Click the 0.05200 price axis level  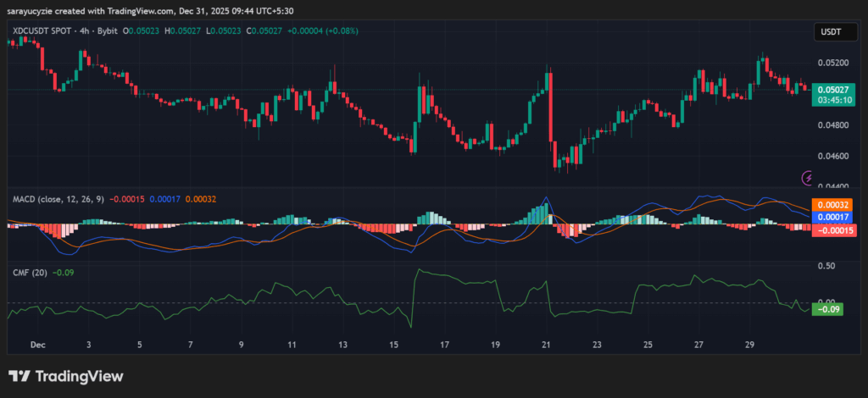tap(831, 64)
